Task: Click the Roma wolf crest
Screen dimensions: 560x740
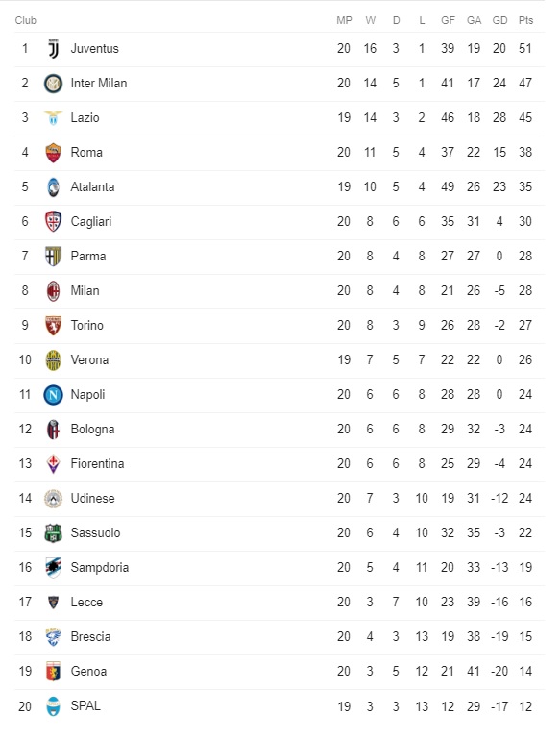Action: coord(54,153)
